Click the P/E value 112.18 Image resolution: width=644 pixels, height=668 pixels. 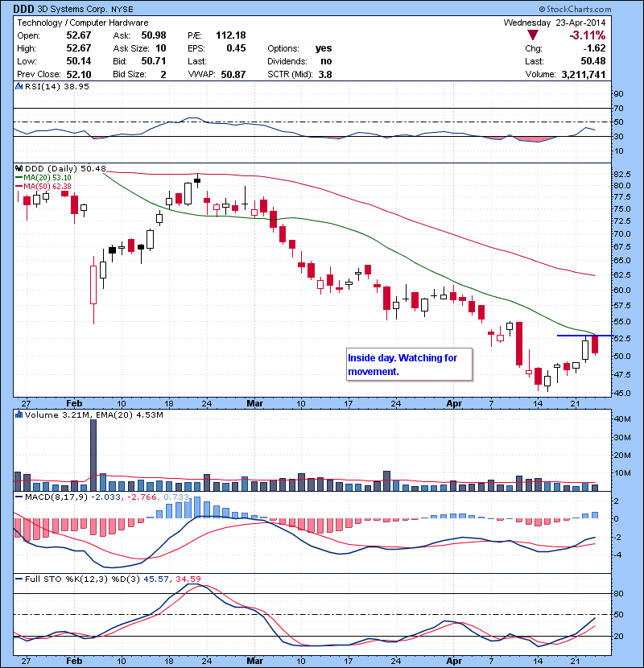click(x=230, y=35)
